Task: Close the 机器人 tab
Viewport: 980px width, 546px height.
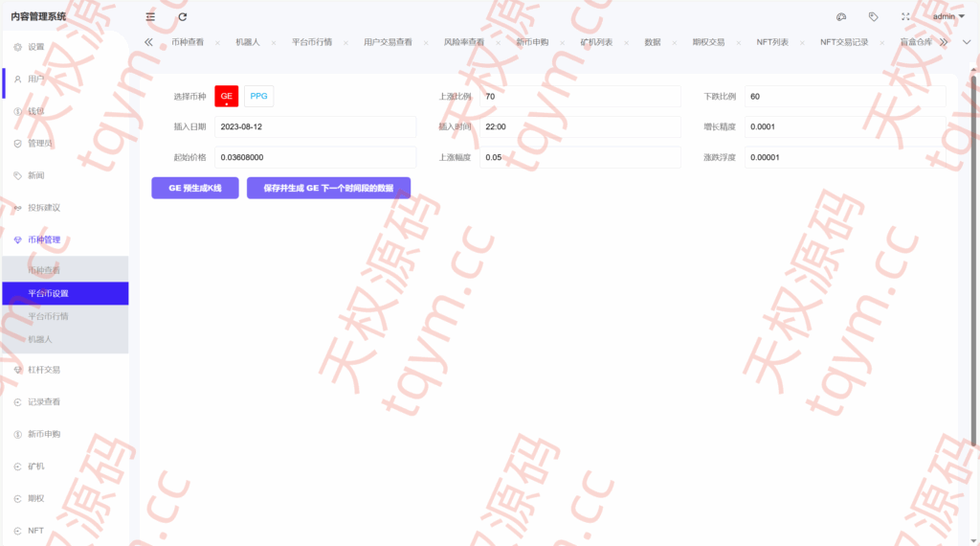Action: [273, 43]
